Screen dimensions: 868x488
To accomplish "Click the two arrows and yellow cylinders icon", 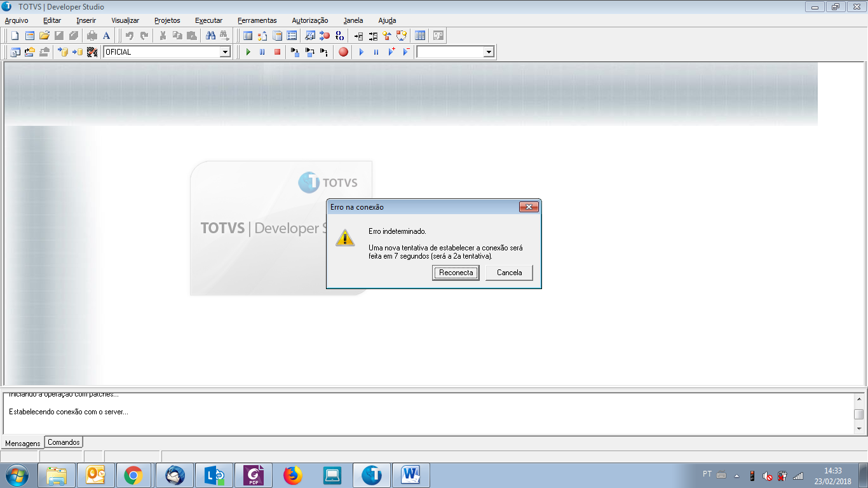I will (x=62, y=51).
